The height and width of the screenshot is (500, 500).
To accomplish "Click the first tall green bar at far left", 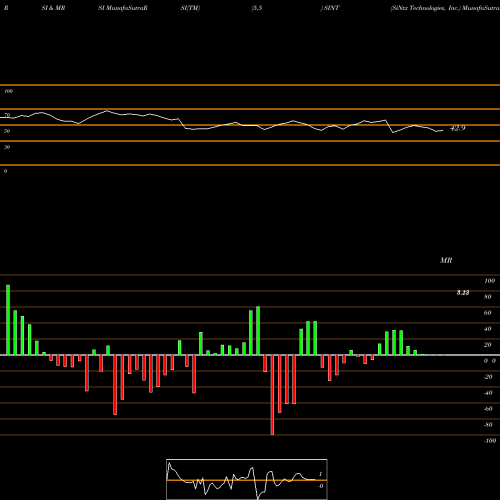I will (x=8, y=320).
